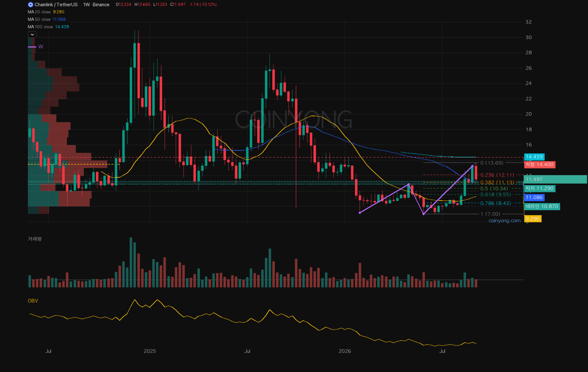The width and height of the screenshot is (588, 372).
Task: Click the green 11.497 current price tag
Action: pos(555,180)
